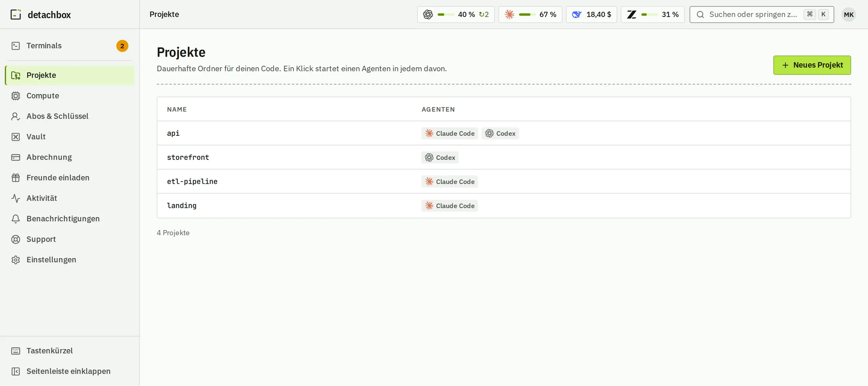This screenshot has width=868, height=386.
Task: Launch Codex agent in storefront project
Action: coord(440,157)
